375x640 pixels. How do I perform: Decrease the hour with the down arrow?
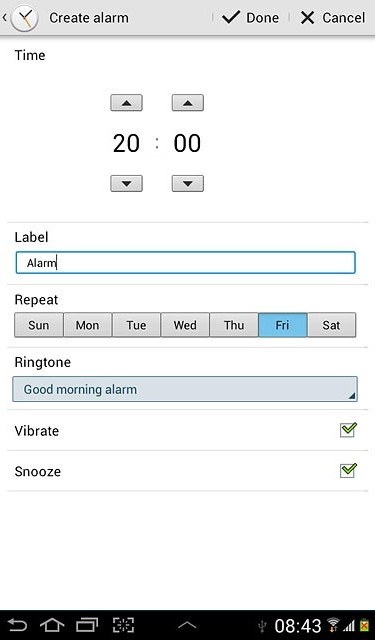pyautogui.click(x=126, y=184)
